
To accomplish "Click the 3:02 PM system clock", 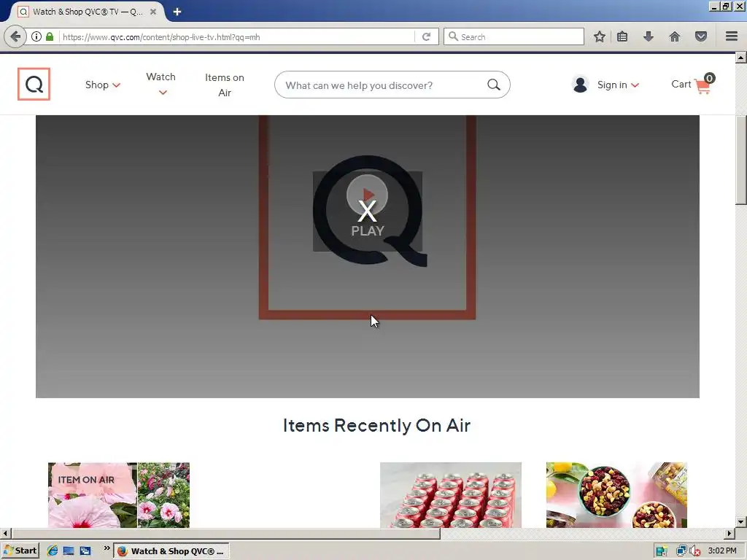I will (722, 551).
